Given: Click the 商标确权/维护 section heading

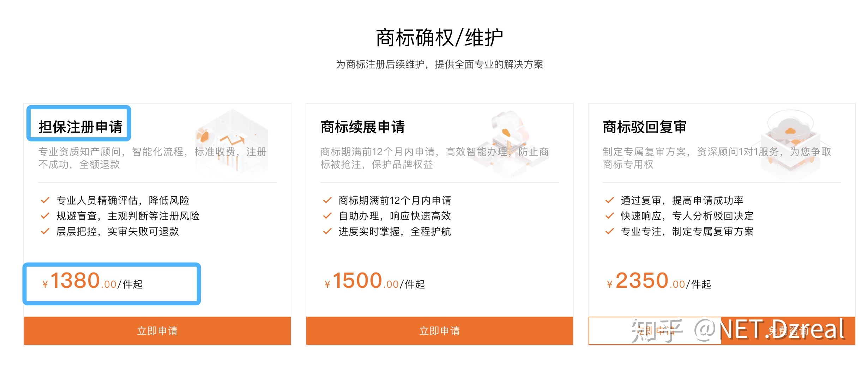Looking at the screenshot, I should [439, 38].
